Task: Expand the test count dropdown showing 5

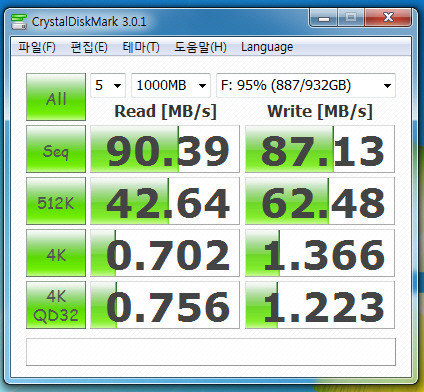Action: pyautogui.click(x=108, y=86)
